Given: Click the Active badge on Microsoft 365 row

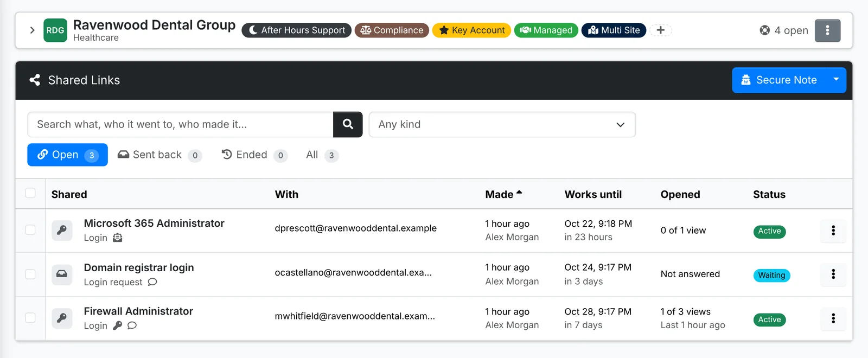Looking at the screenshot, I should (769, 231).
